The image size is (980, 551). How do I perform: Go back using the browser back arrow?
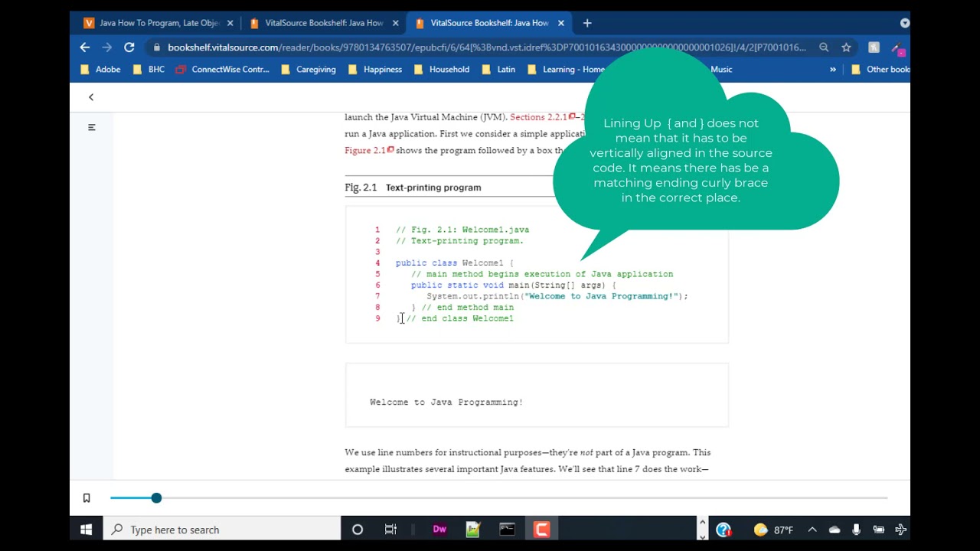85,47
